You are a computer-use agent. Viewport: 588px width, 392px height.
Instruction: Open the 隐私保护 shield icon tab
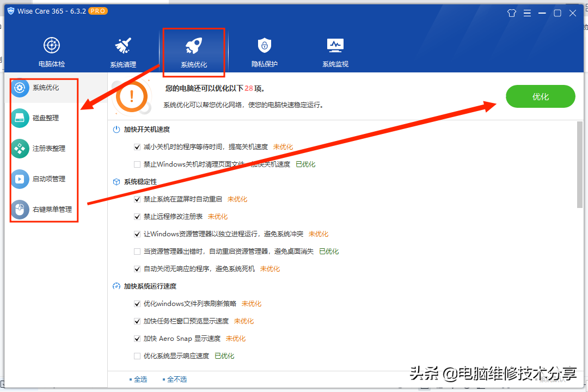(x=265, y=52)
